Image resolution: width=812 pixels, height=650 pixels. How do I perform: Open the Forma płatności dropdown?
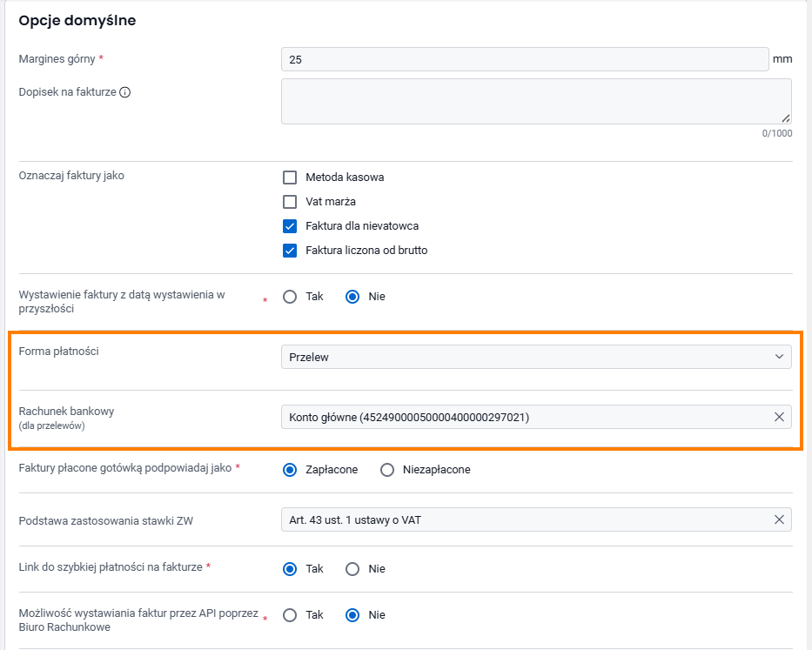536,357
